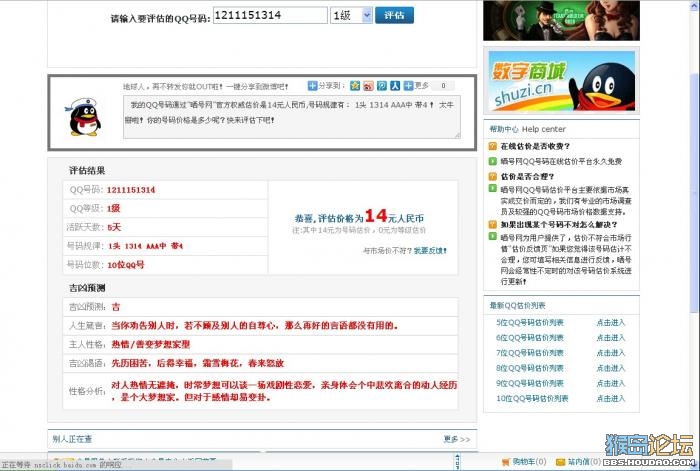Click the QQ number input field
This screenshot has height=471, width=700.
point(270,15)
